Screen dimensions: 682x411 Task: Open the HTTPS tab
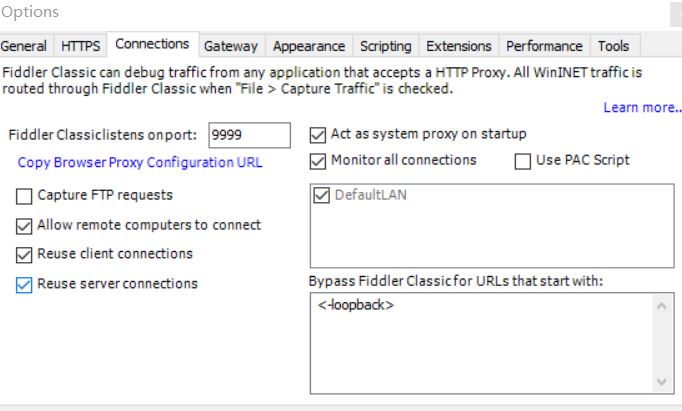click(x=80, y=46)
